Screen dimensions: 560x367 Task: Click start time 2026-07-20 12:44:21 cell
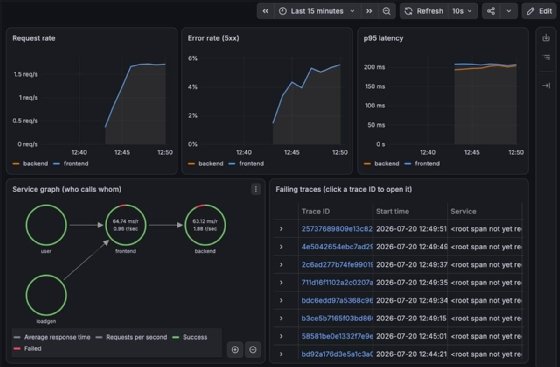[x=411, y=354]
